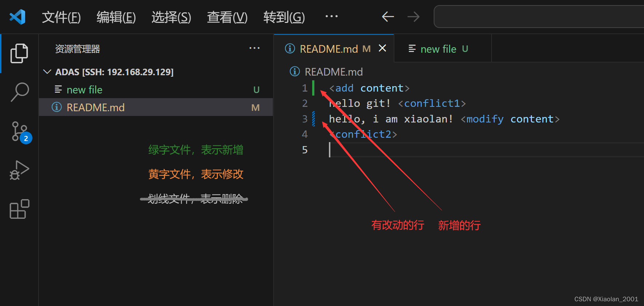Open the 转到(G) menu
644x306 pixels.
pos(284,17)
